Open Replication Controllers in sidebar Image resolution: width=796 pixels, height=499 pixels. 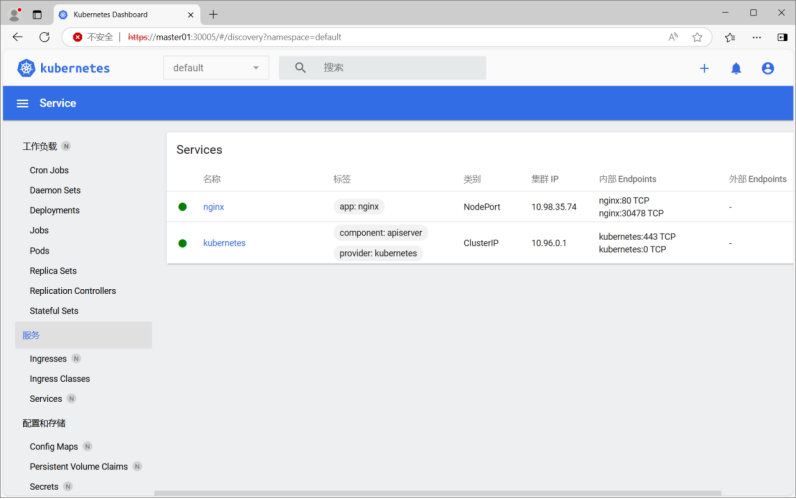coord(73,291)
